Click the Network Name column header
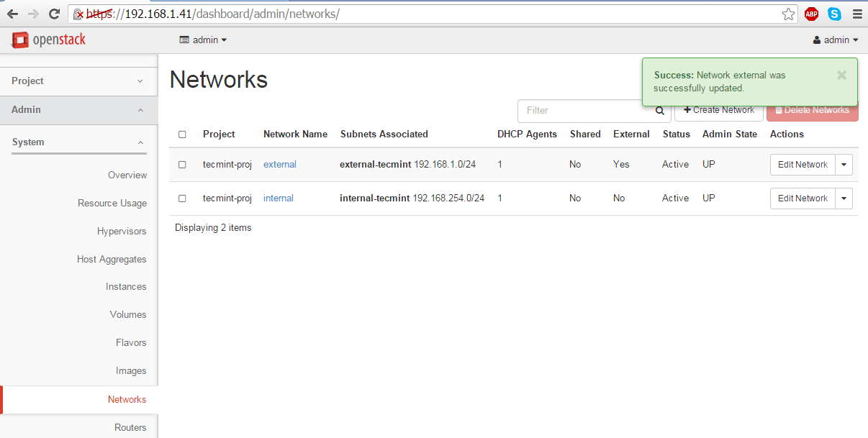This screenshot has height=438, width=868. tap(295, 134)
